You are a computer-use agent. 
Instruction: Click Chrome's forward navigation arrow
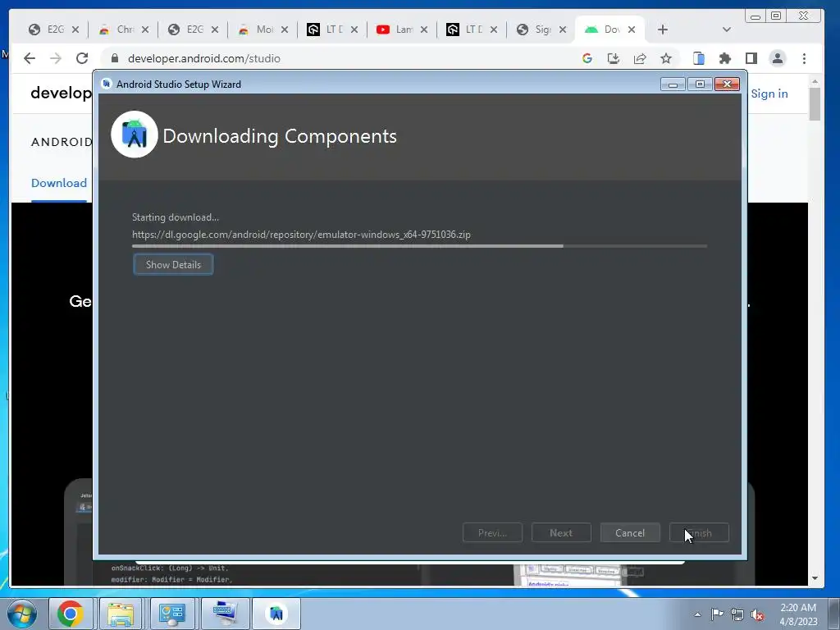[56, 58]
